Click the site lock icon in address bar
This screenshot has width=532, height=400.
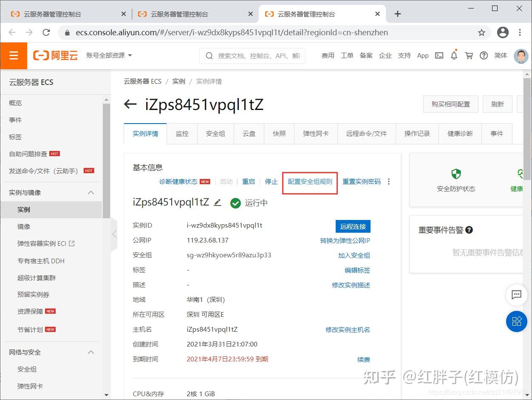coord(67,33)
